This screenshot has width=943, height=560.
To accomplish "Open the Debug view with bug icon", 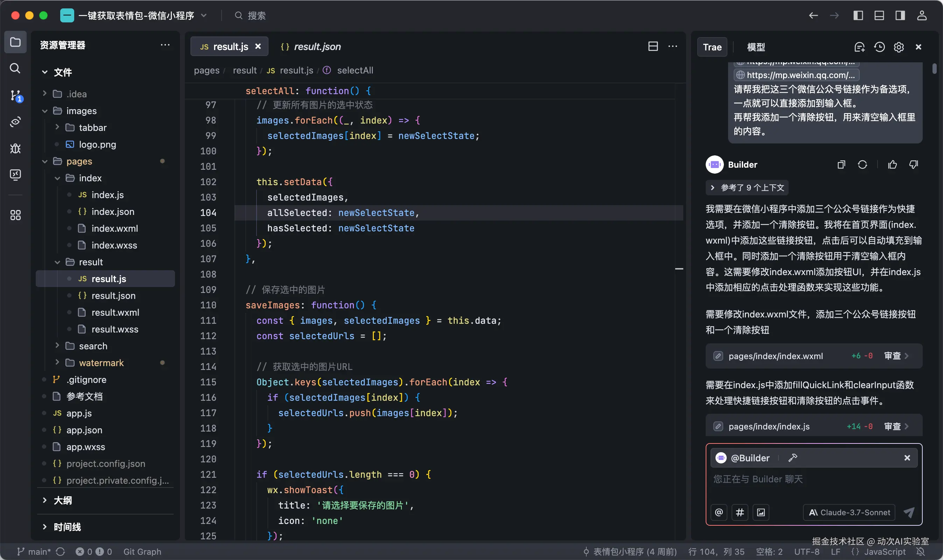I will (15, 148).
